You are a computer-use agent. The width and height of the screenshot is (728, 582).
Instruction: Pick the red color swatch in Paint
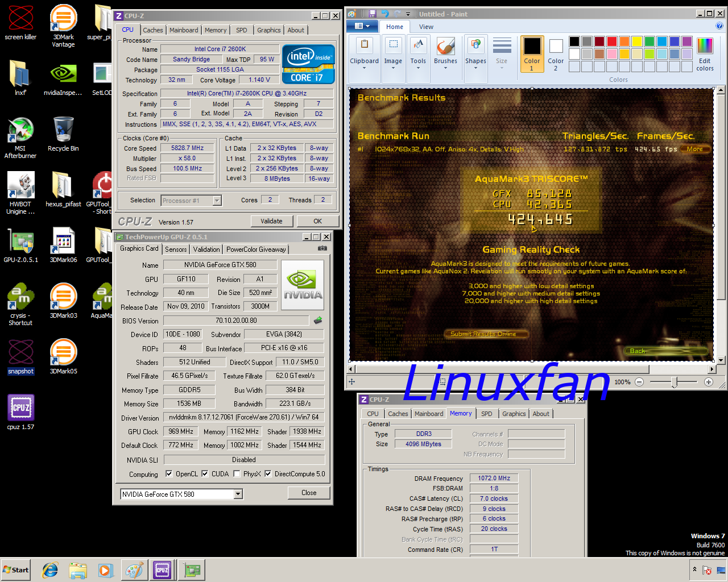[612, 41]
